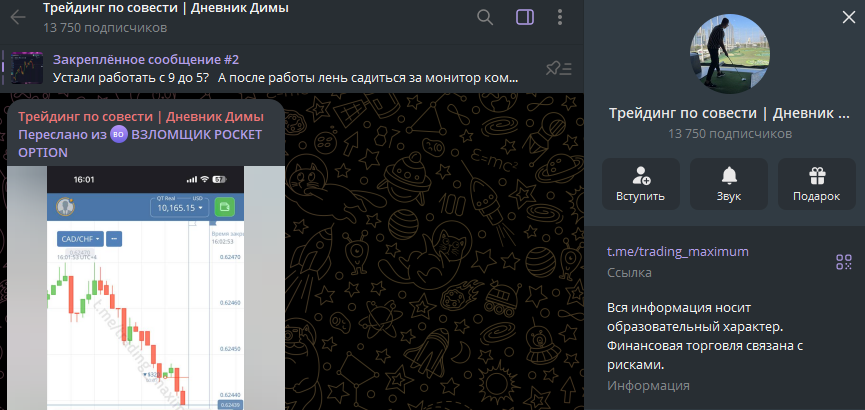The height and width of the screenshot is (410, 865).
Task: Show the channel QR code
Action: (844, 262)
